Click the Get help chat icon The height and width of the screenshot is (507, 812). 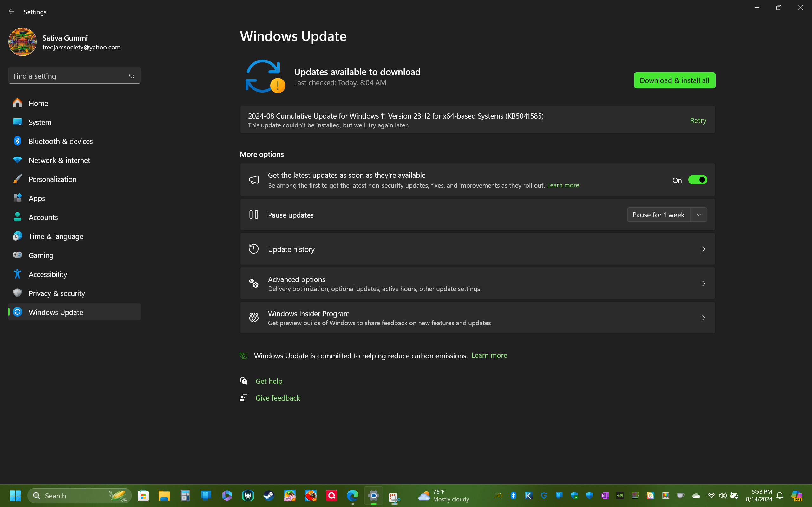[244, 381]
